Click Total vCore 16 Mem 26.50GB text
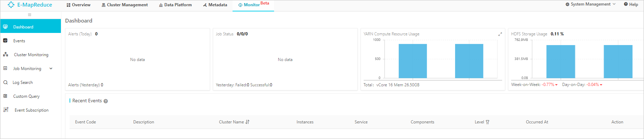Image resolution: width=644 pixels, height=139 pixels. tap(391, 85)
